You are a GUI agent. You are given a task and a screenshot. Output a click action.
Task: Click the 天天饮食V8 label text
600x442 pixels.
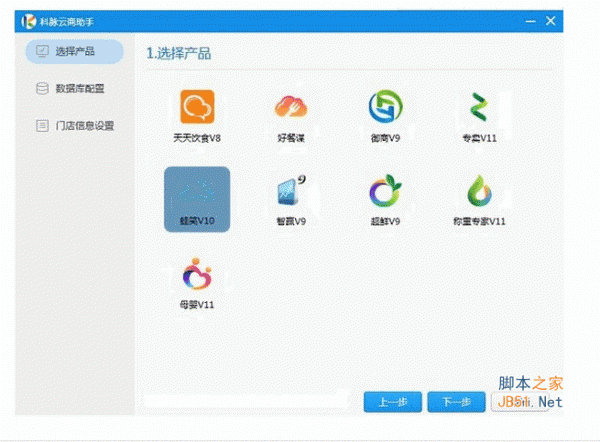pos(197,138)
